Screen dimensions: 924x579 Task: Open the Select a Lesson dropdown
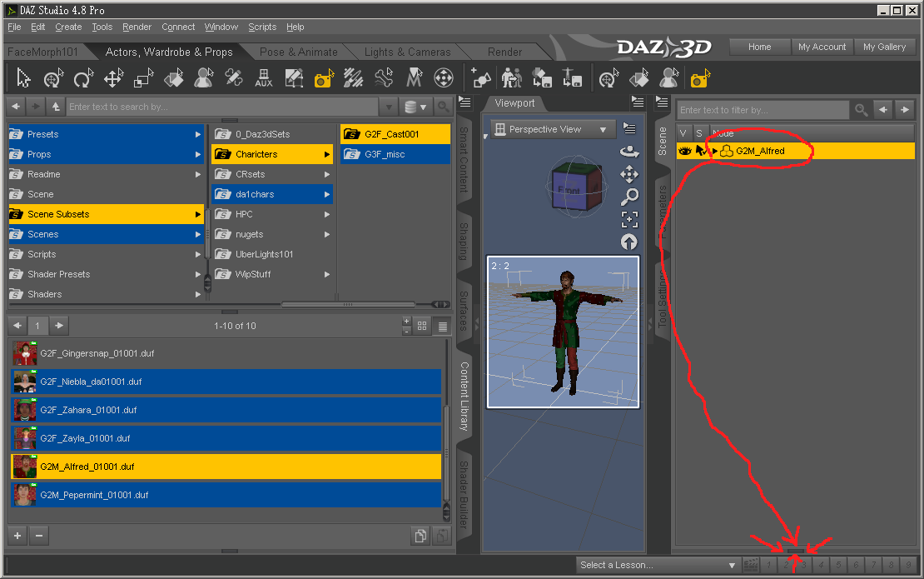point(657,565)
